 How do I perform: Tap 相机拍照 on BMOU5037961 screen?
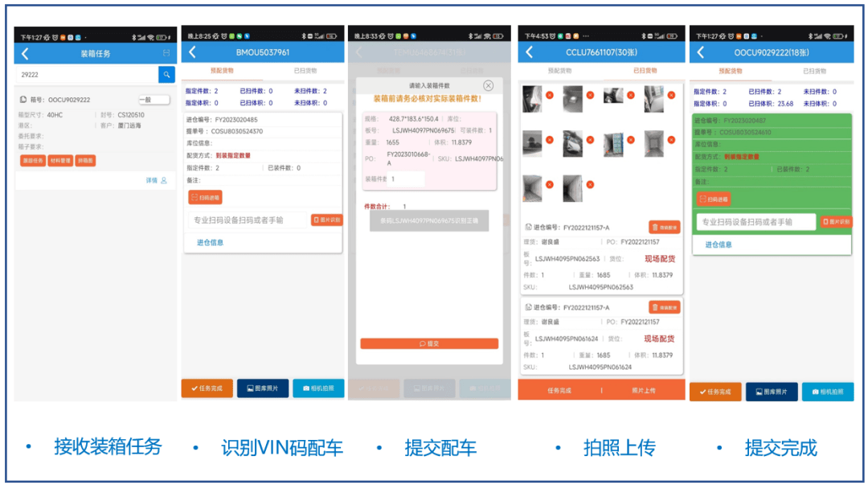pyautogui.click(x=318, y=388)
